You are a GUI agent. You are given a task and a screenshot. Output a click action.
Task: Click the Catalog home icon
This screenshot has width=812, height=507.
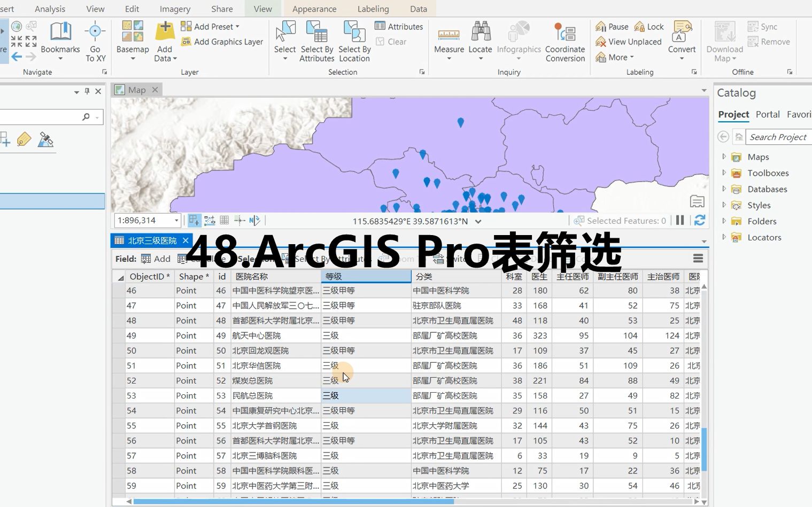pyautogui.click(x=739, y=137)
